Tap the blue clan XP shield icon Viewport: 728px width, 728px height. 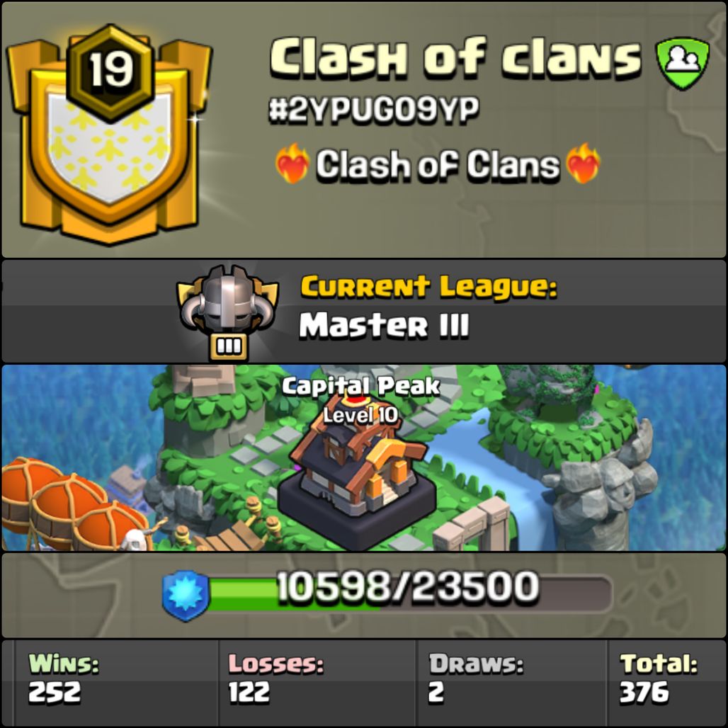[x=186, y=595]
